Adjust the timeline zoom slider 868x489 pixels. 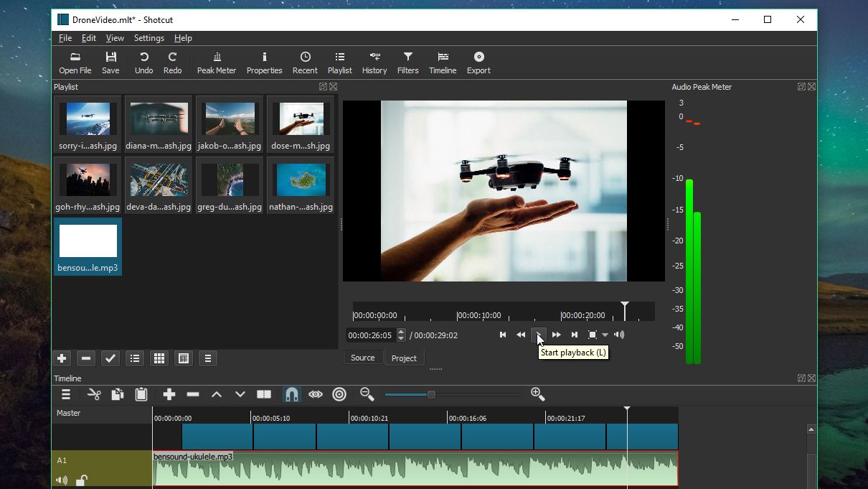click(430, 393)
